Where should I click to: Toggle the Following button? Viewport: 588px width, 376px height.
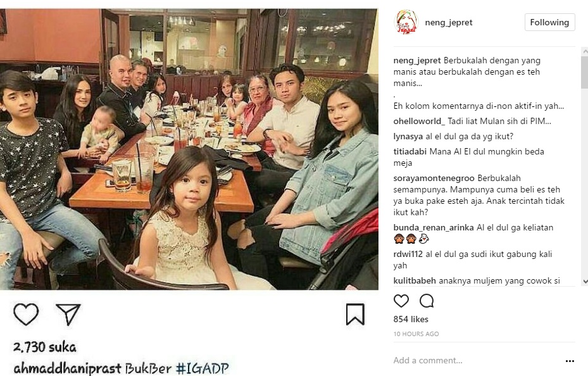click(x=550, y=23)
